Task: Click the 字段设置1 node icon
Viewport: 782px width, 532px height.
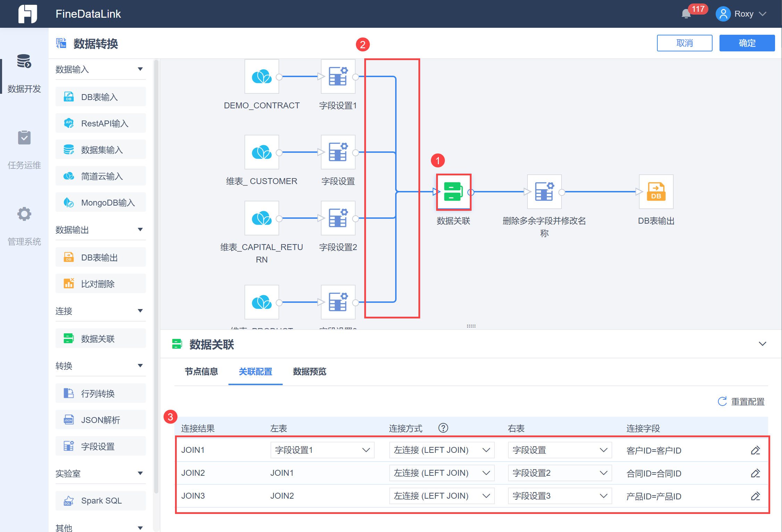Action: tap(338, 77)
